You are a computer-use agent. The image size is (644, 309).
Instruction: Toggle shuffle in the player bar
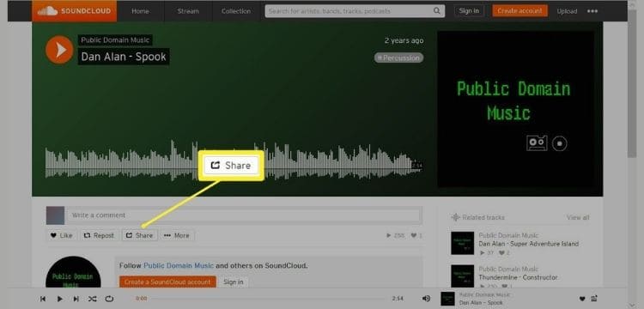click(x=93, y=299)
